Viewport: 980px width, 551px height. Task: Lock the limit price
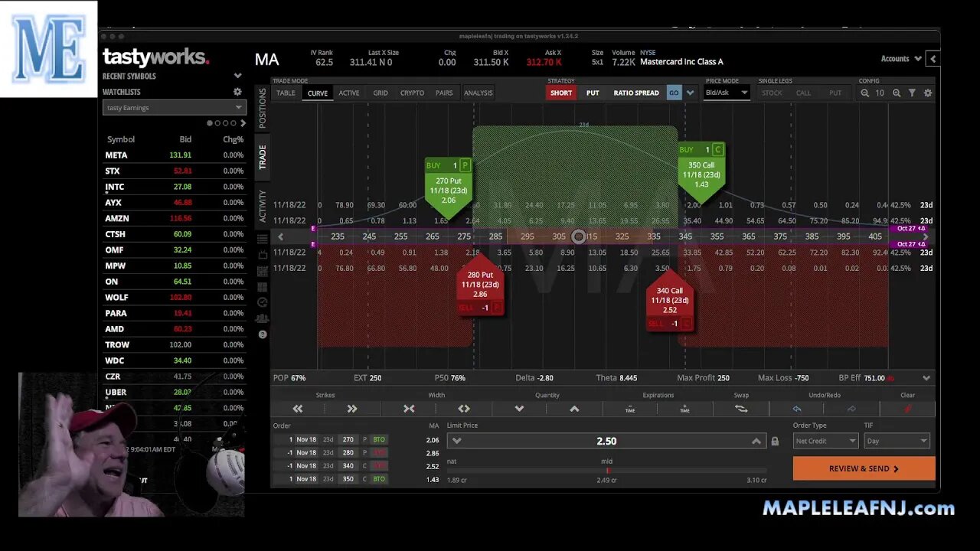click(x=775, y=442)
